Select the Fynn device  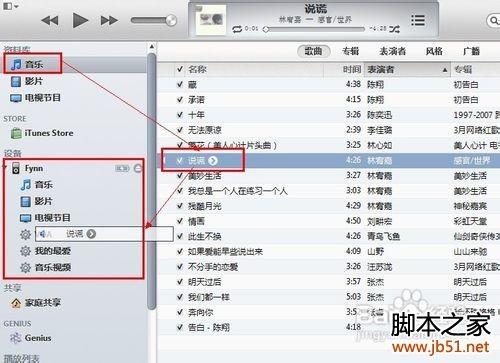point(33,168)
